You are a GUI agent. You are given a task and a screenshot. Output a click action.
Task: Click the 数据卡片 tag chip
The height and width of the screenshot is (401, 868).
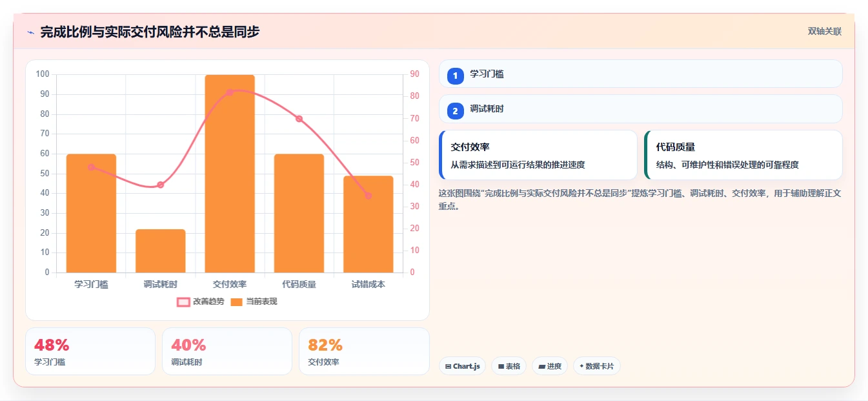click(597, 366)
